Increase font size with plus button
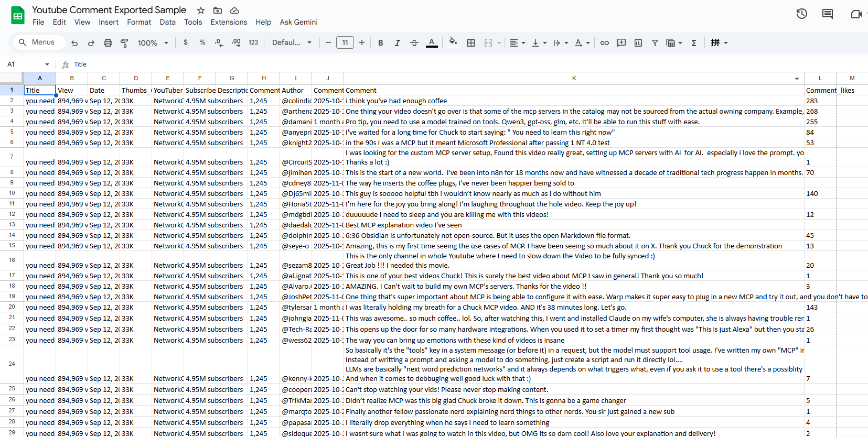The width and height of the screenshot is (868, 437). 362,42
